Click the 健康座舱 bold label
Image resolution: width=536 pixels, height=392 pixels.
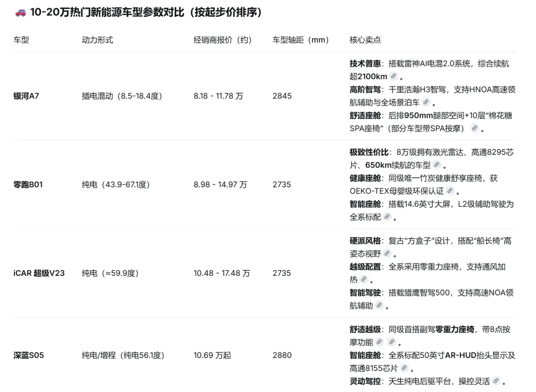point(365,178)
